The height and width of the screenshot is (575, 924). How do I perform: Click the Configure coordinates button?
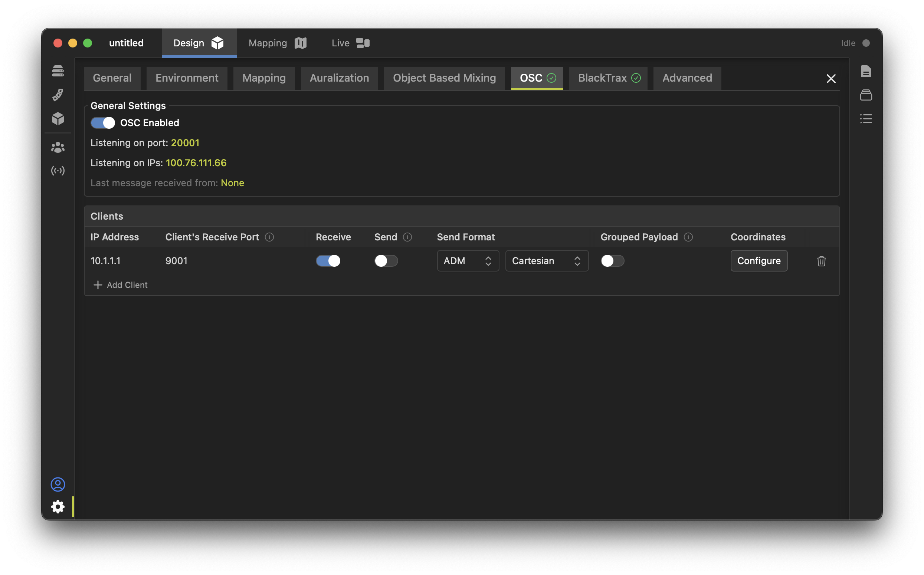pos(758,261)
